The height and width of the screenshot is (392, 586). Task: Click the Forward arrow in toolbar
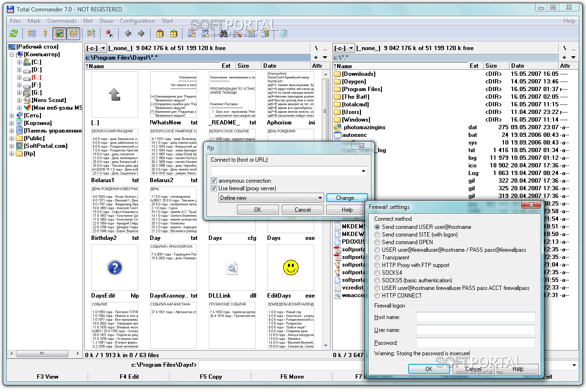tap(141, 33)
